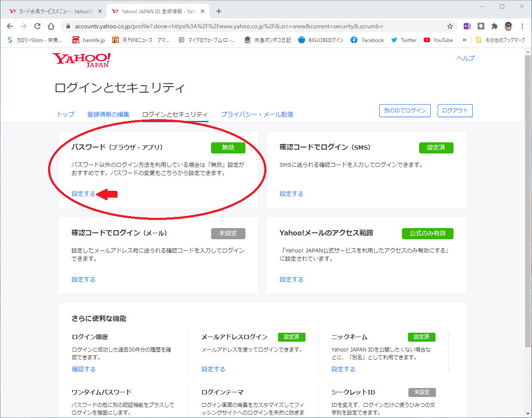532x418 pixels.
Task: Open カロリーSlism bookmark
Action: [35, 40]
